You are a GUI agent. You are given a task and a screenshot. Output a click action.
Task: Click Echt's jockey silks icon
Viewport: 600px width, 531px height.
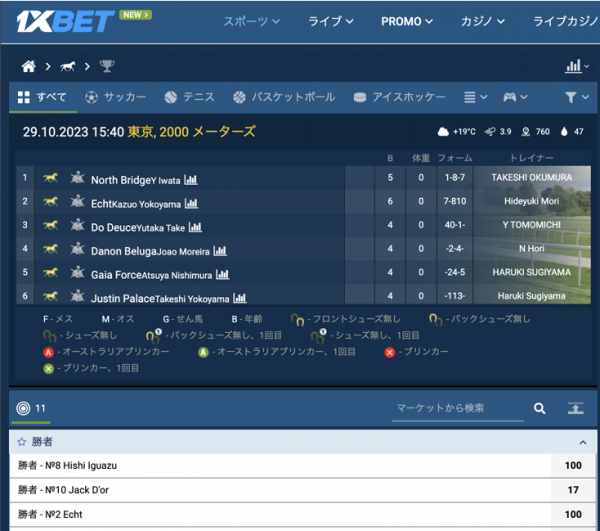point(77,201)
